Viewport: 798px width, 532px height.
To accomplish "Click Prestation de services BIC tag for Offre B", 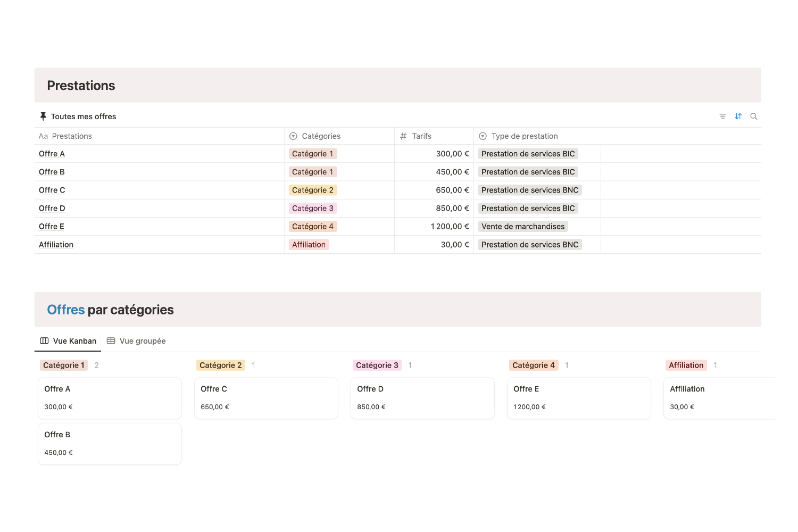I will pos(528,172).
